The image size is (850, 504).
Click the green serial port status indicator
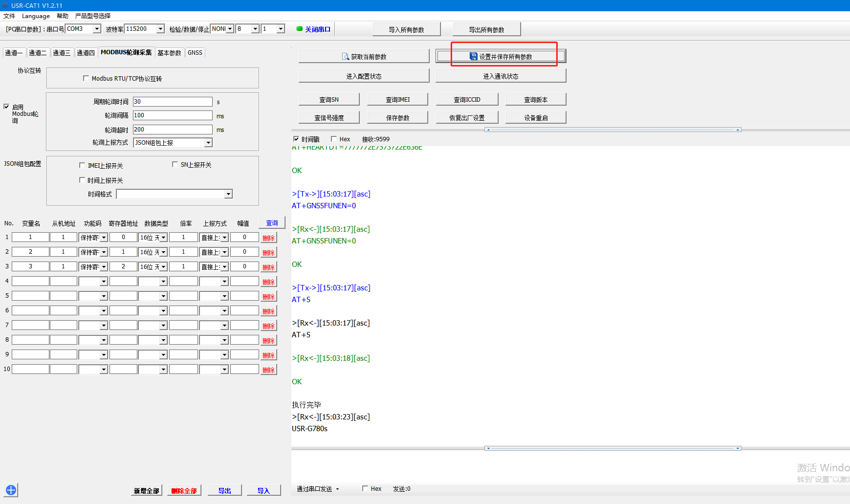(x=300, y=29)
